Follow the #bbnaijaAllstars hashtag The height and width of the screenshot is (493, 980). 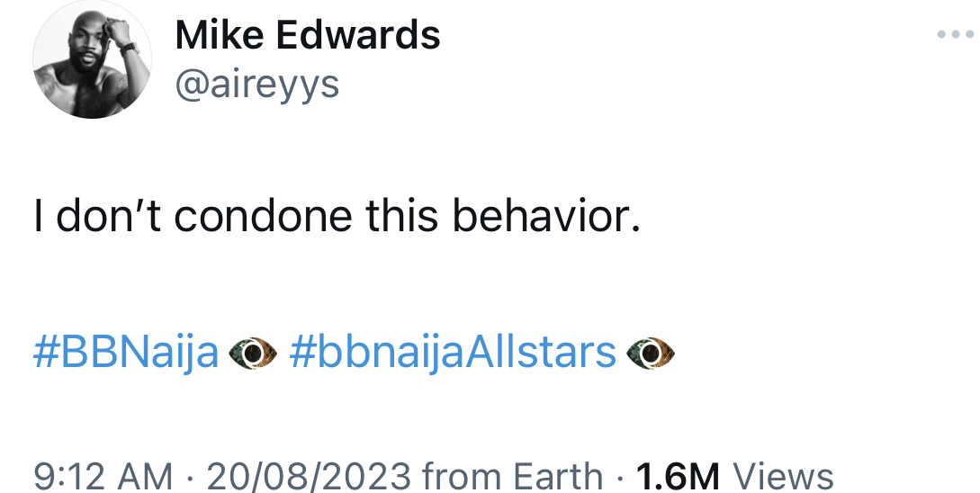tap(454, 354)
